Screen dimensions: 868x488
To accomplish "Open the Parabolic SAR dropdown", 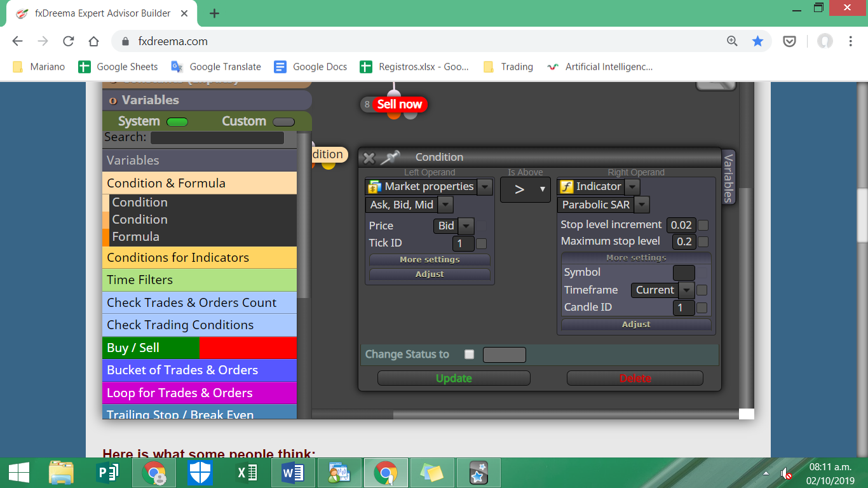I will pos(642,205).
